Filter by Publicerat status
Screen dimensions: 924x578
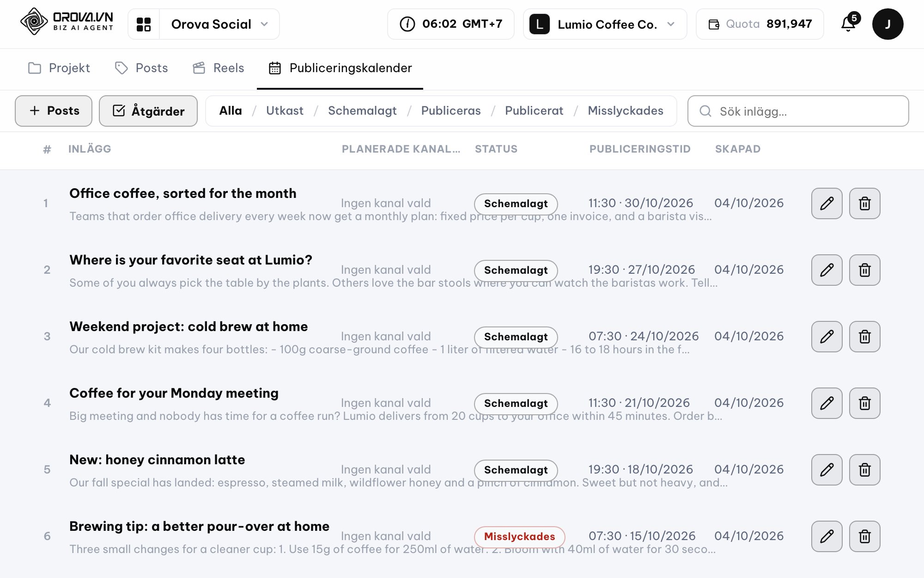534,111
